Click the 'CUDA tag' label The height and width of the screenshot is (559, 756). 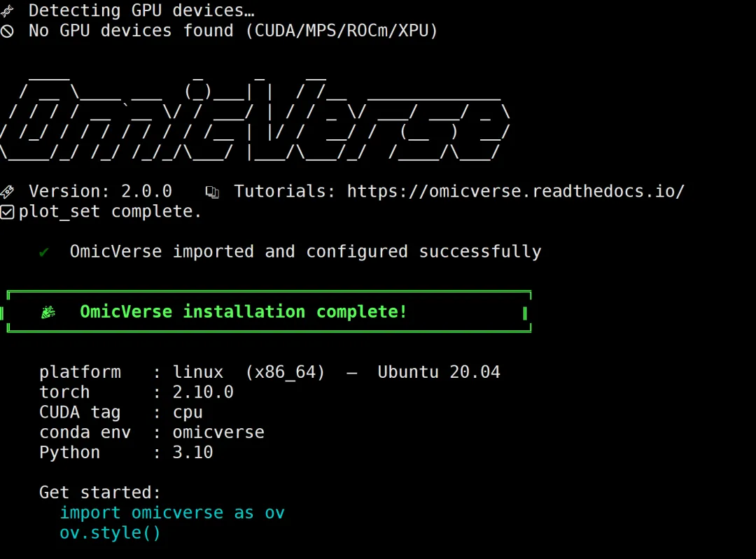coord(80,413)
